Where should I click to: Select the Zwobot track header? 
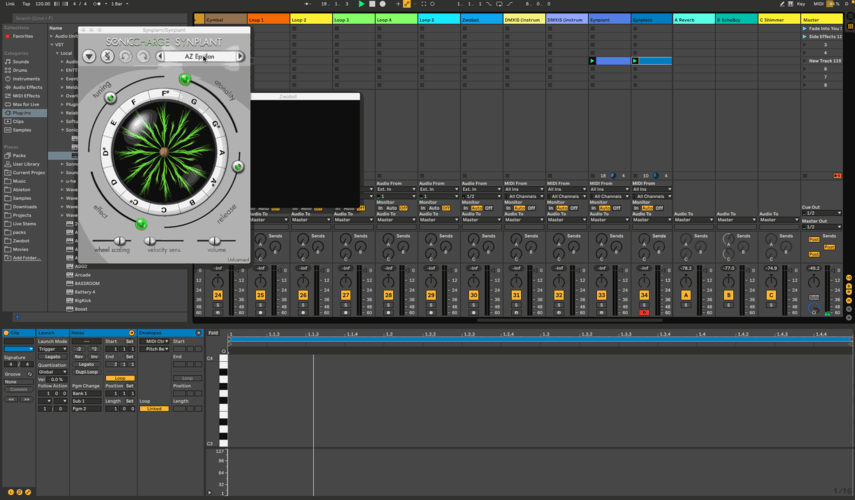click(481, 20)
